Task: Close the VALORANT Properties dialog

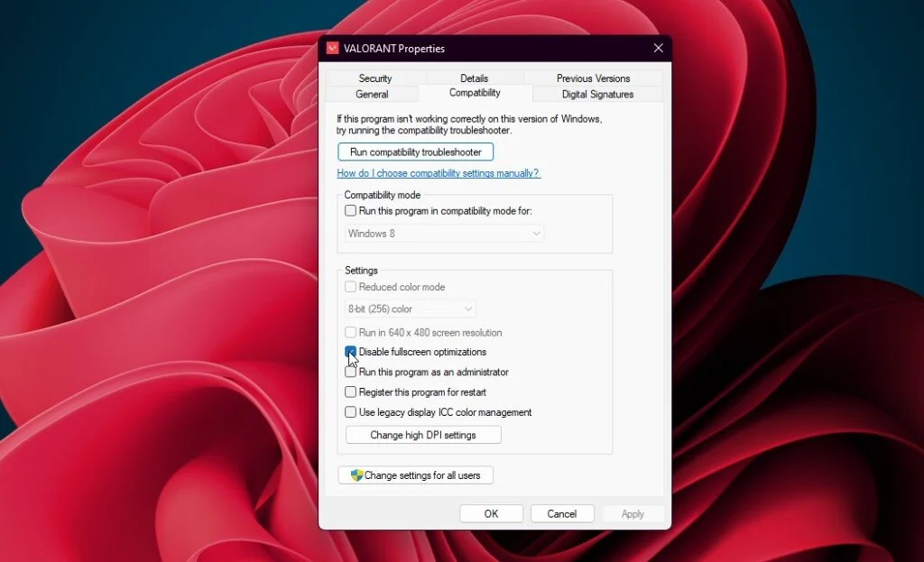Action: point(658,49)
